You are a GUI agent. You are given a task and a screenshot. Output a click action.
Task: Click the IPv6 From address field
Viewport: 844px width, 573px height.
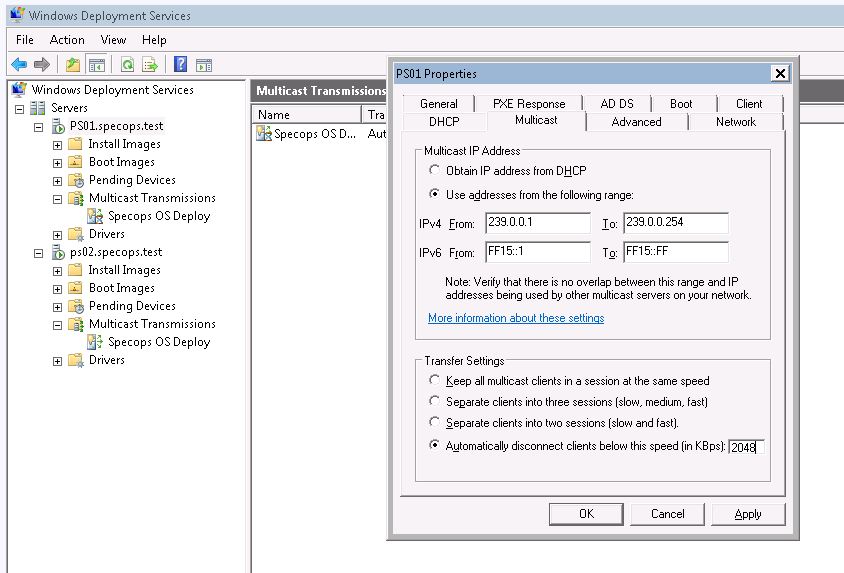point(538,252)
